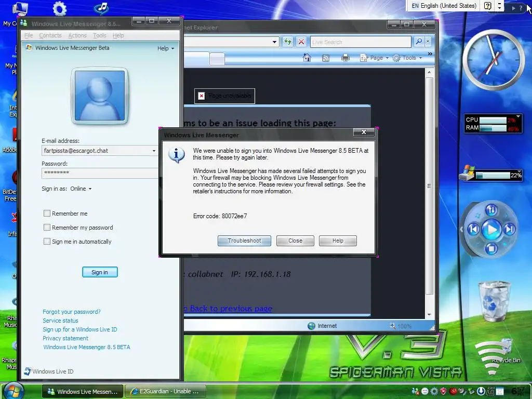Click the Messenger profile picture avatar

99,96
